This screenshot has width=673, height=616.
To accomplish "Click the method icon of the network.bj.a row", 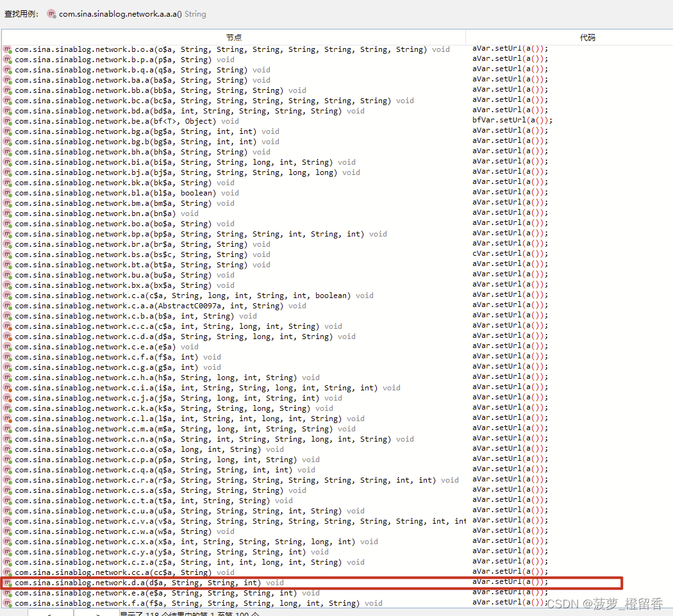I will pyautogui.click(x=8, y=173).
